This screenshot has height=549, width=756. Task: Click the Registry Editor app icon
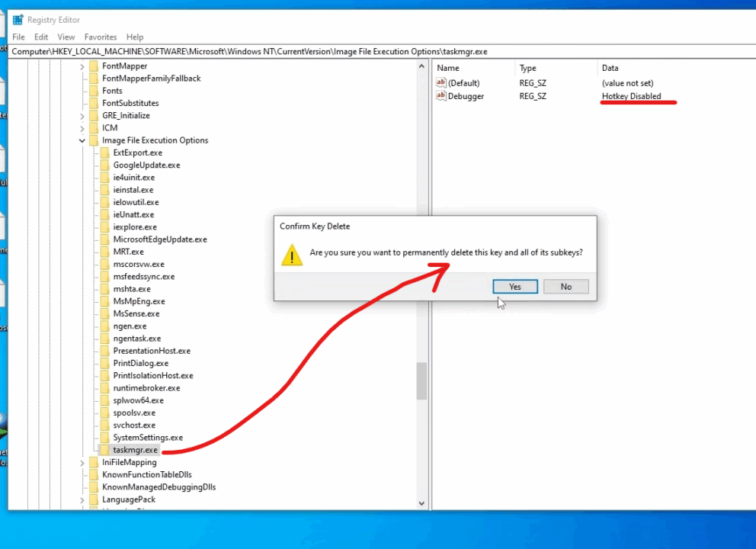click(18, 20)
